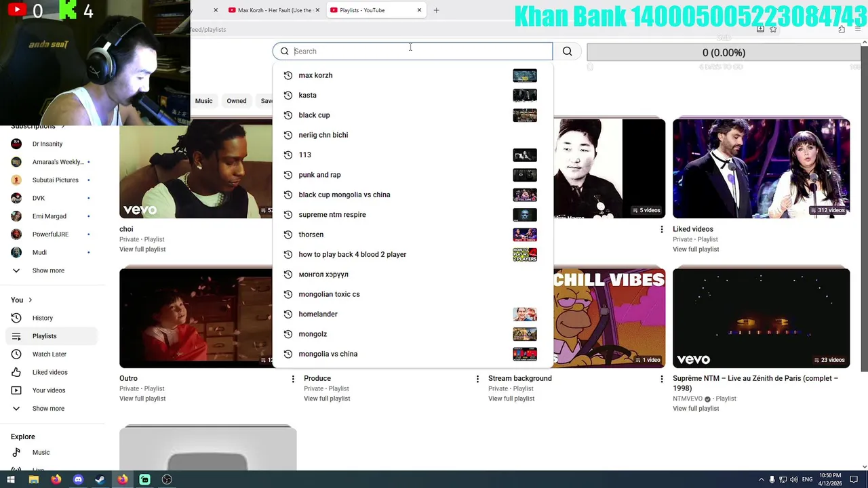868x488 pixels.
Task: Open Discord from the taskbar
Action: coord(78,479)
